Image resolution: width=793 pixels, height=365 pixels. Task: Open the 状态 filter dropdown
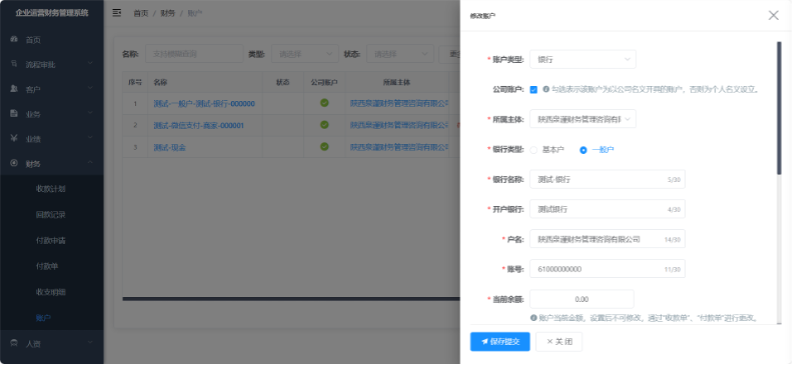[400, 54]
